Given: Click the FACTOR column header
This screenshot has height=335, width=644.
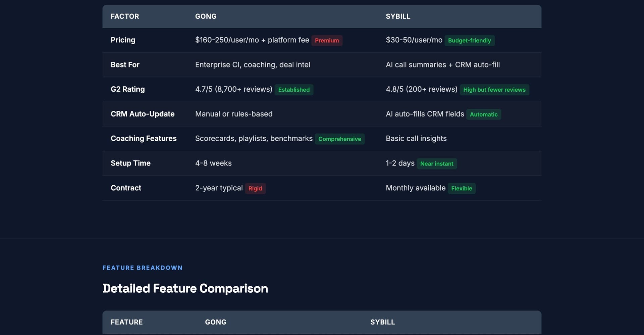Looking at the screenshot, I should (x=125, y=16).
